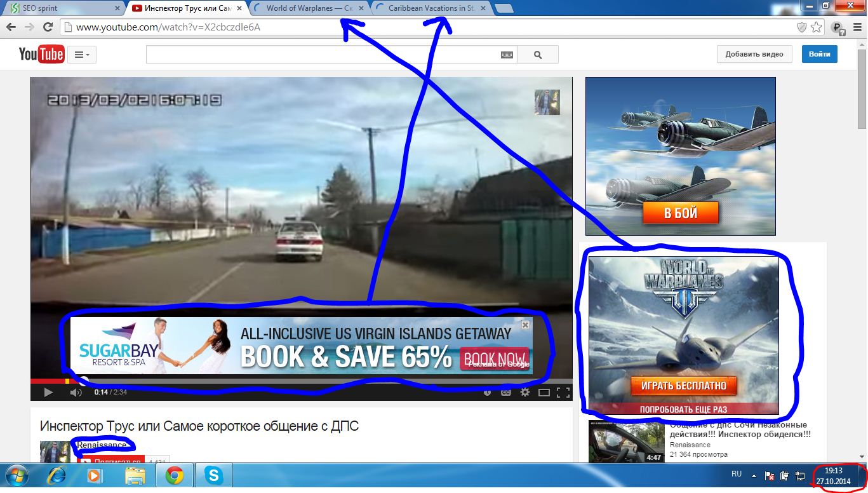Viewport: 868px width, 493px height.
Task: Click the В БОЙ banner button
Action: coord(681,213)
